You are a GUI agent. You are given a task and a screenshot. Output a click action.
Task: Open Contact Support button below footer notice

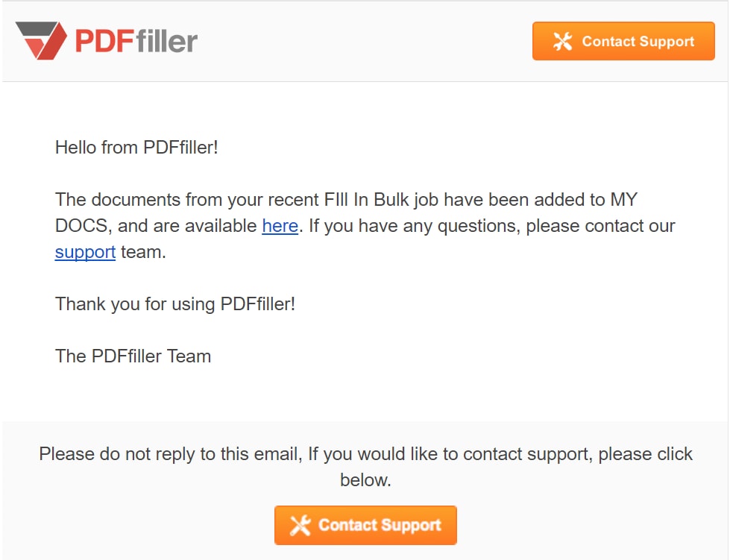365,525
